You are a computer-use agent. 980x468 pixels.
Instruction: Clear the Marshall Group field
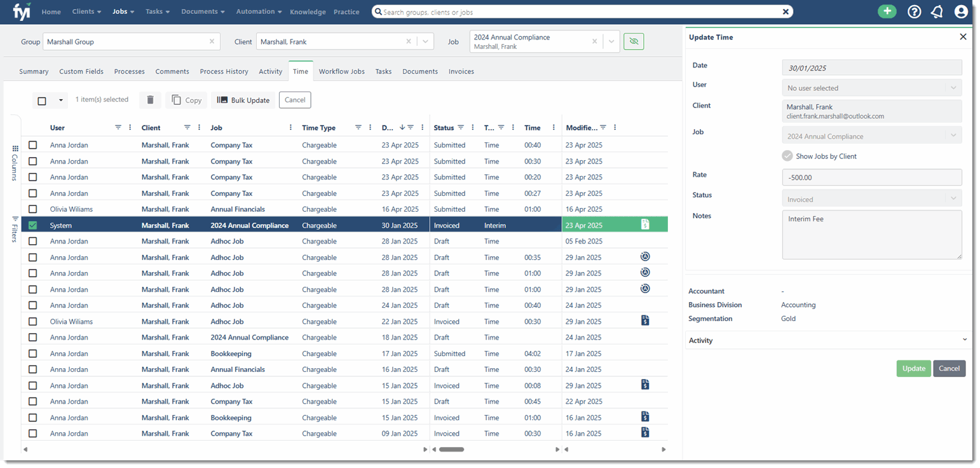[212, 41]
